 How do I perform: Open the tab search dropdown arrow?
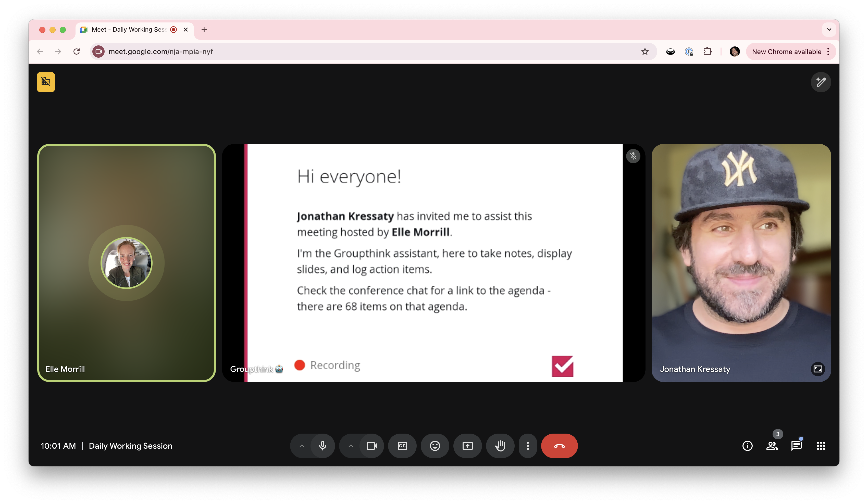pos(829,30)
